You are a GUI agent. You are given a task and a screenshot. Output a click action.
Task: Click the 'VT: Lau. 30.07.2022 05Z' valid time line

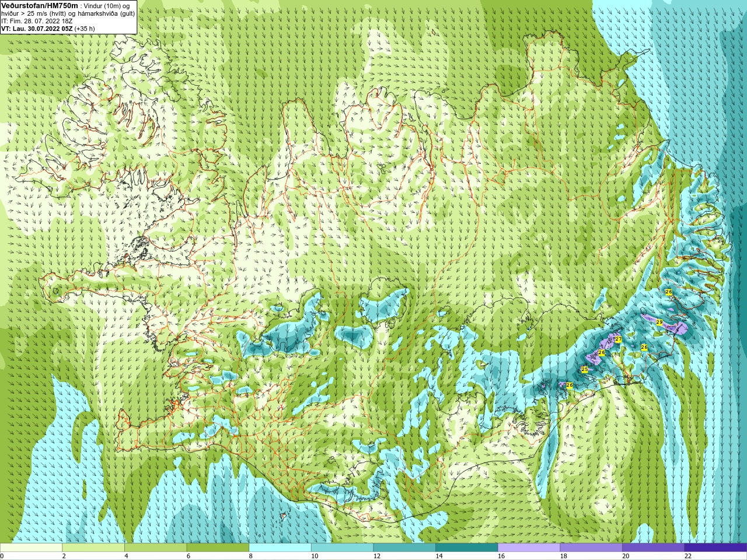pyautogui.click(x=36, y=29)
